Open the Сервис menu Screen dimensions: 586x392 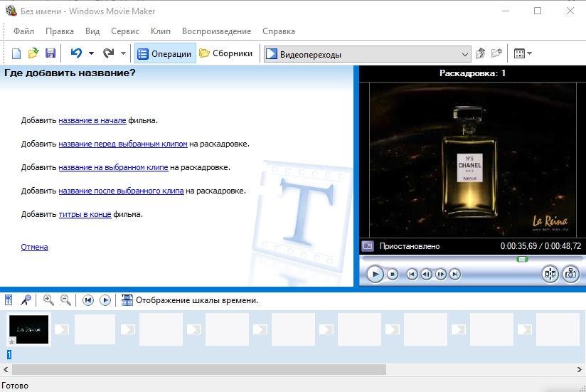125,31
